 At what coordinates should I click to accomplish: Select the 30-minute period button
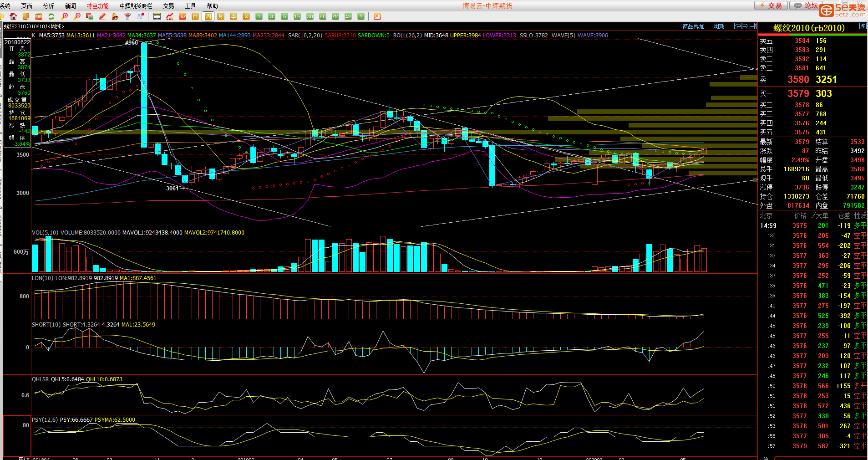click(310, 16)
